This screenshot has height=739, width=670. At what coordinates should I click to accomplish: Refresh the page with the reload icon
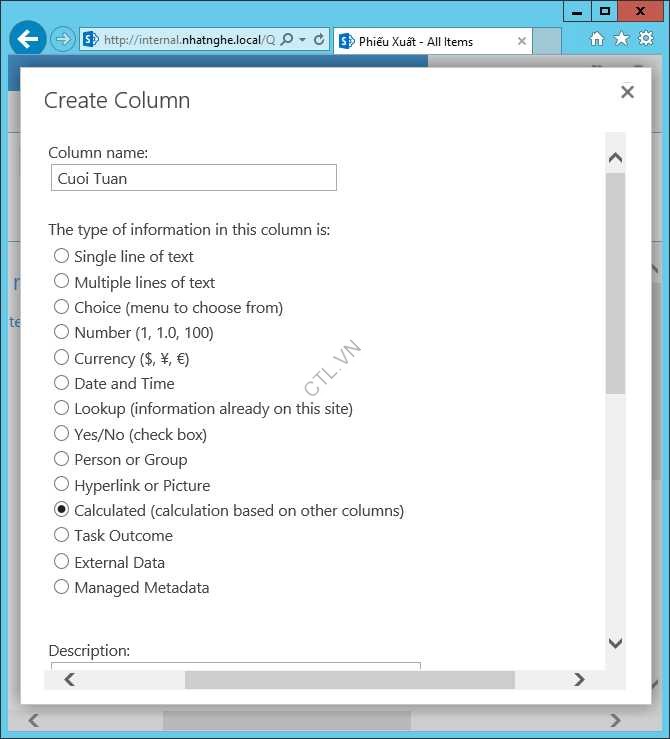(x=319, y=40)
